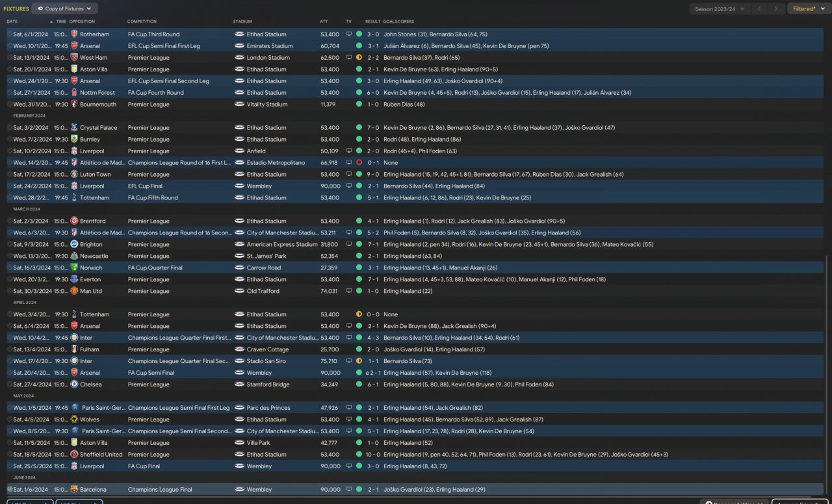Click the Brighton club crest
832x504 pixels.
[x=74, y=245]
